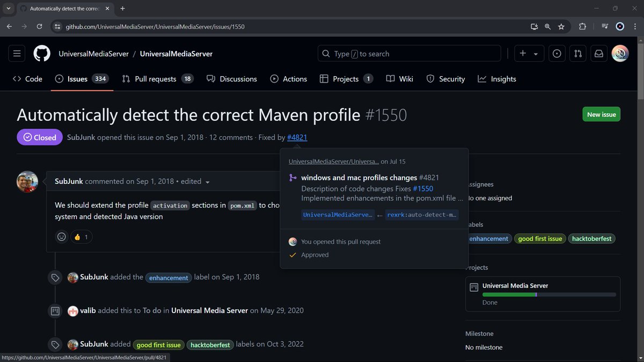Click the GitHub octocat home logo
The height and width of the screenshot is (362, 644).
[41, 53]
